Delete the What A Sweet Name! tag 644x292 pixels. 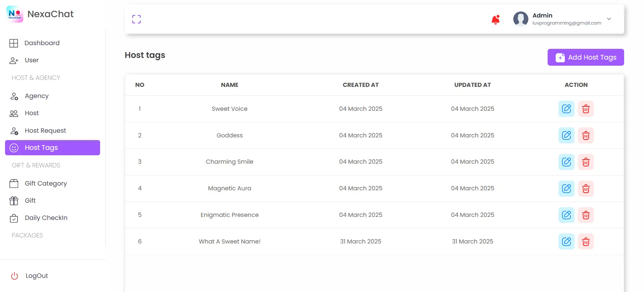(x=586, y=241)
